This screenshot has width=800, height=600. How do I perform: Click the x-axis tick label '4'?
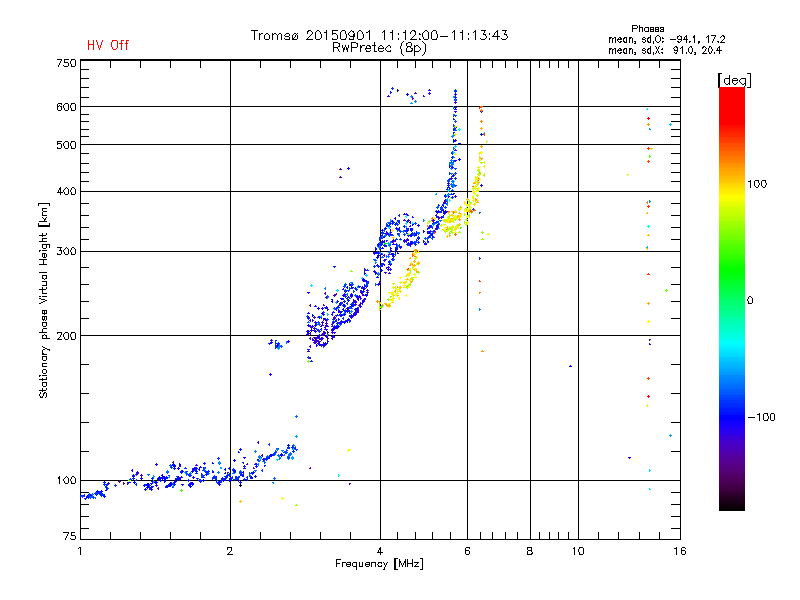tap(380, 551)
